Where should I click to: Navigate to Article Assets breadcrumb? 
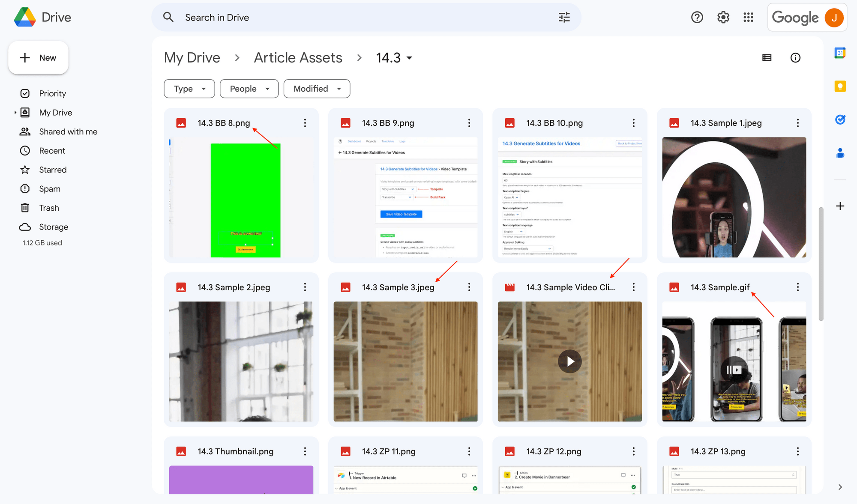tap(298, 58)
